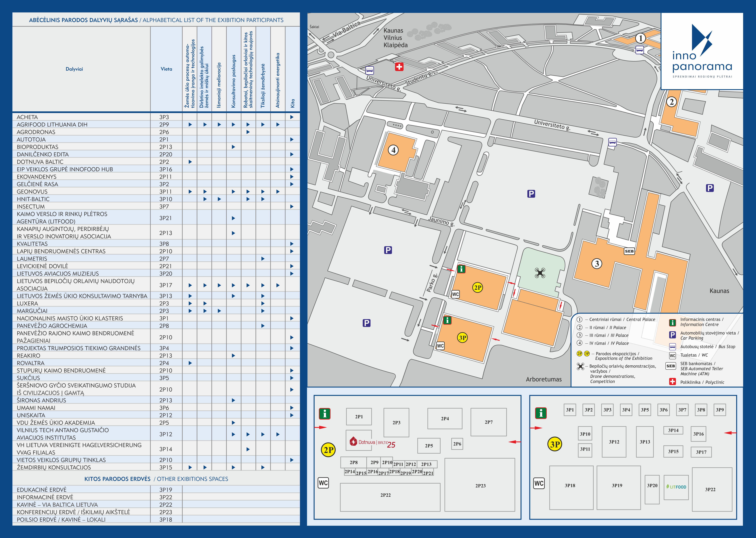Click the ACHETA row's Kita arrow marker
Screen dimensions: 756x538
click(292, 117)
